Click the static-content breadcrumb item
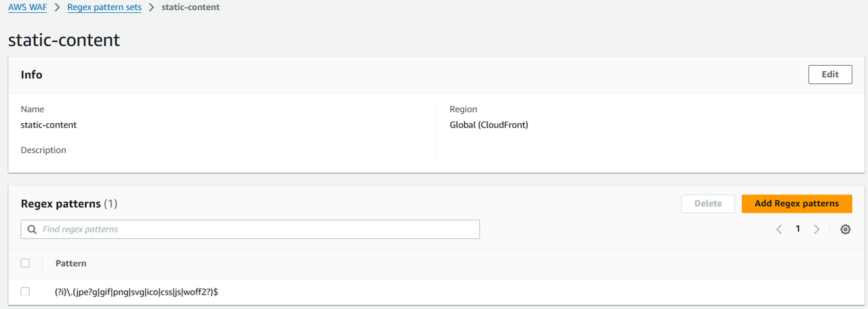The image size is (868, 309). (x=191, y=7)
